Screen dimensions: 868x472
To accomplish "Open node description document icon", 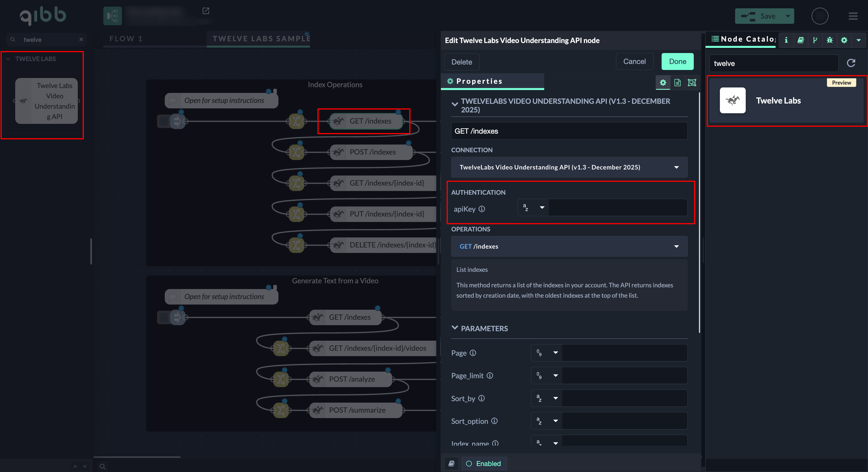I will [677, 83].
